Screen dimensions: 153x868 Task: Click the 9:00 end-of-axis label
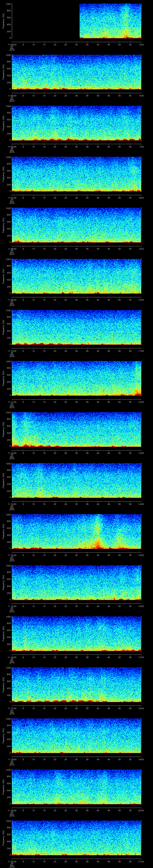click(141, 249)
